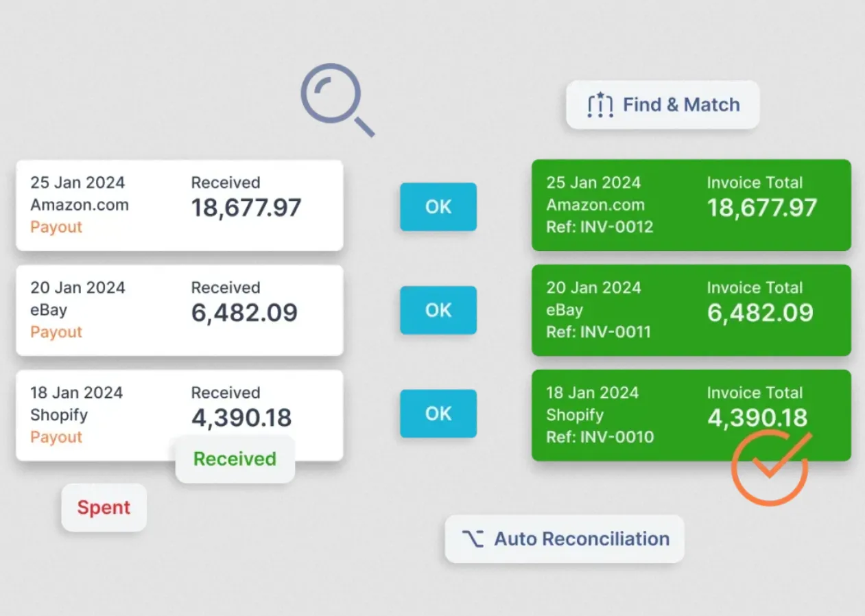
Task: Click the 25 Jan 2024 date in the green card
Action: 593,182
